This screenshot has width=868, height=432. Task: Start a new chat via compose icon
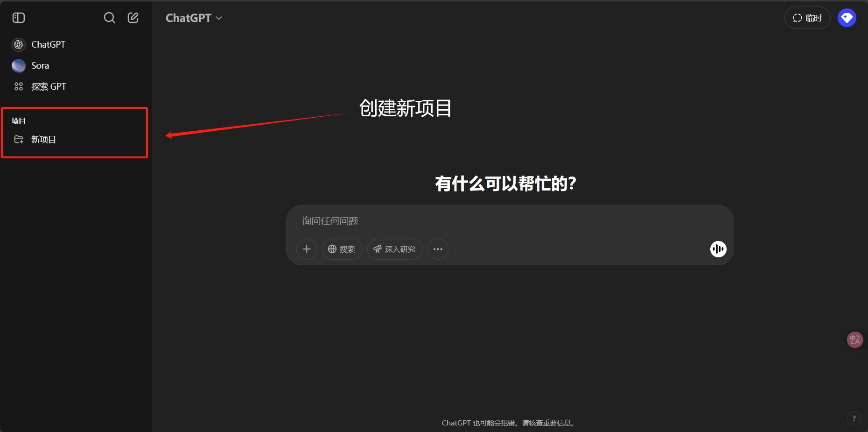133,17
